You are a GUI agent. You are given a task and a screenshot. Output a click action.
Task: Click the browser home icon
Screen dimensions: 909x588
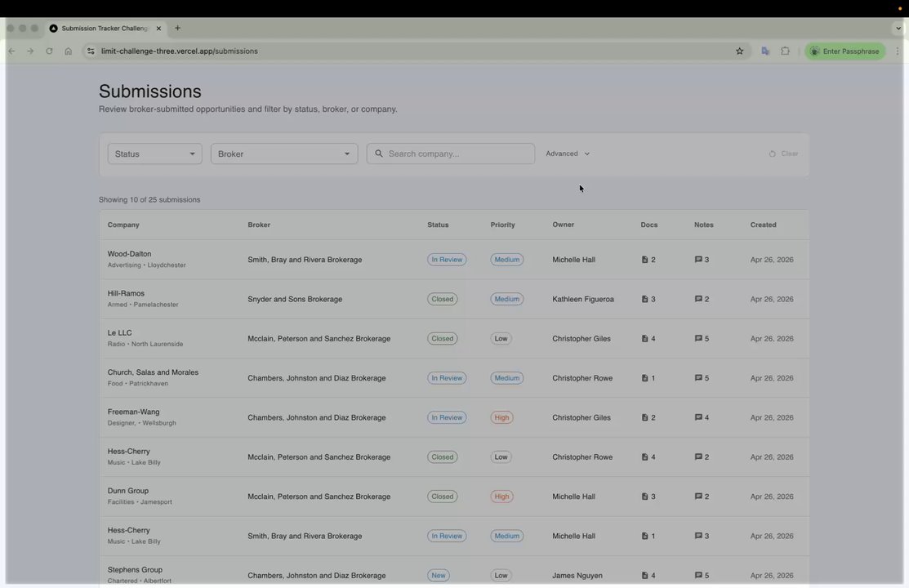point(68,51)
